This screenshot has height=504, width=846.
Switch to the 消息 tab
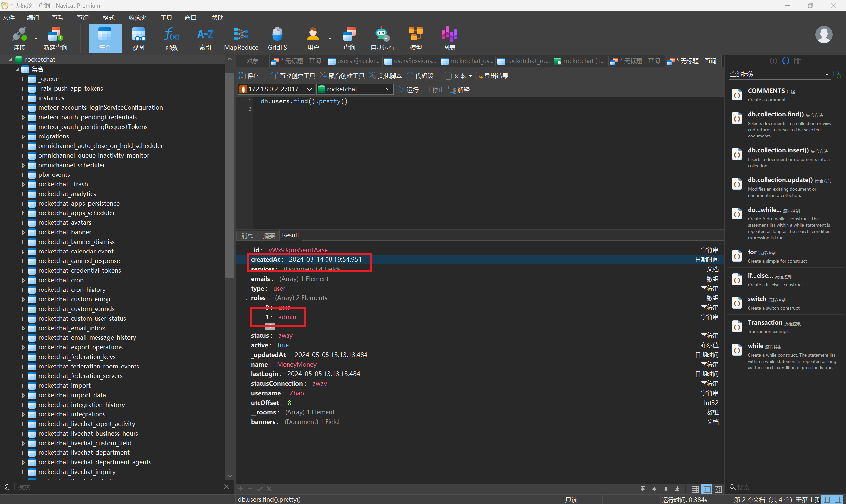tap(247, 235)
